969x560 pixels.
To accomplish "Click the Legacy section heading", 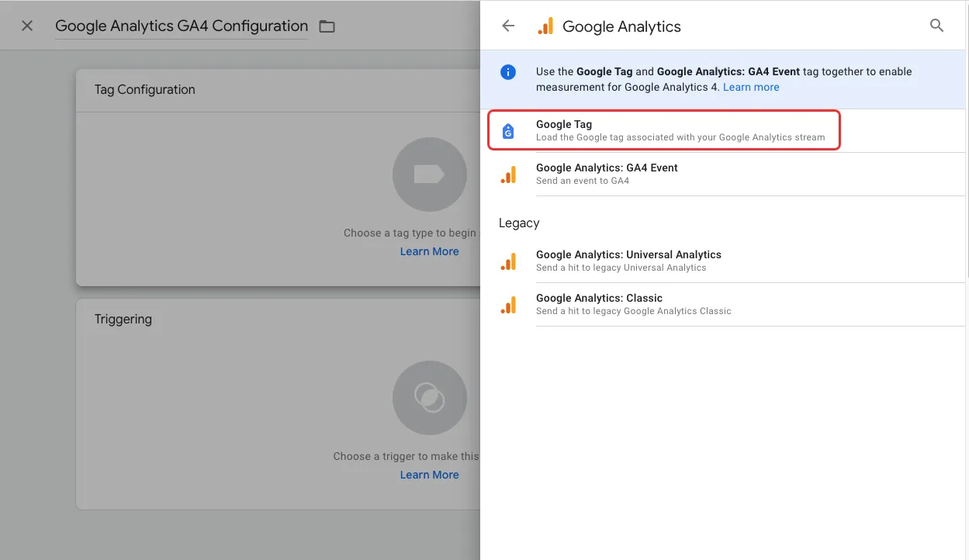I will click(519, 223).
